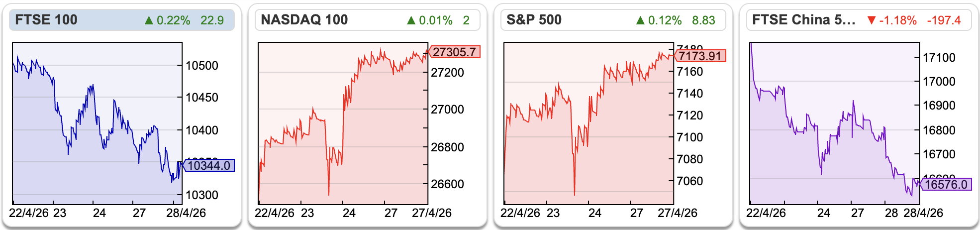Open the truncated FTSE China 5... title
This screenshot has height=230, width=980.
point(803,20)
